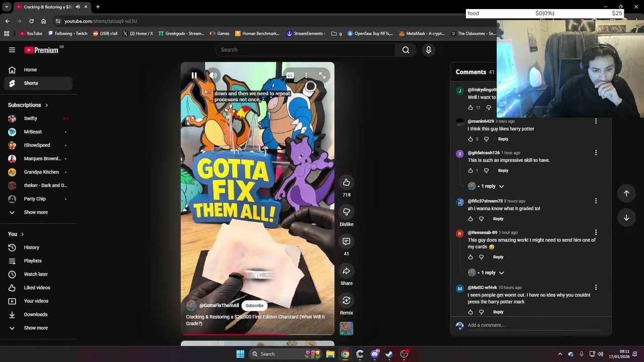The width and height of the screenshot is (644, 362).
Task: Open comments button showing 41
Action: pos(346,241)
